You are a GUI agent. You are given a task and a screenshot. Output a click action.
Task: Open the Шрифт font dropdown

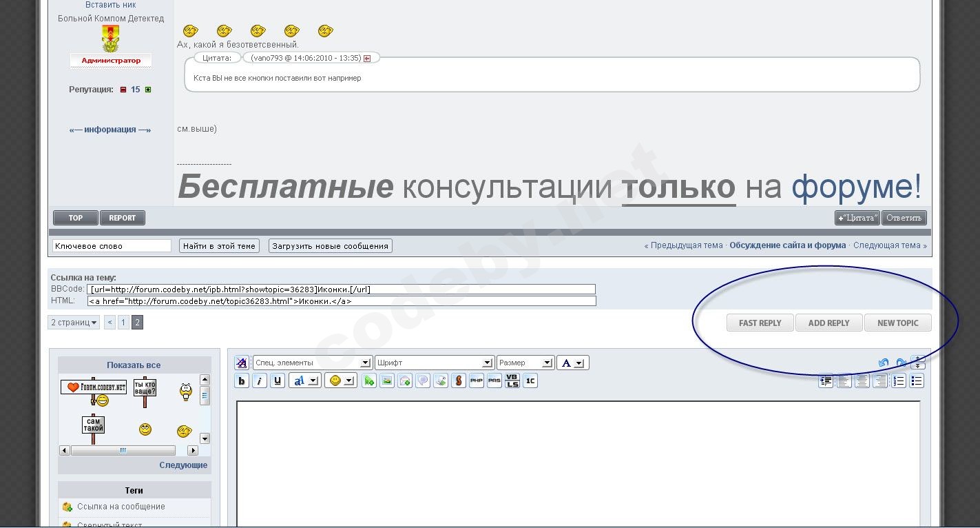(x=434, y=363)
